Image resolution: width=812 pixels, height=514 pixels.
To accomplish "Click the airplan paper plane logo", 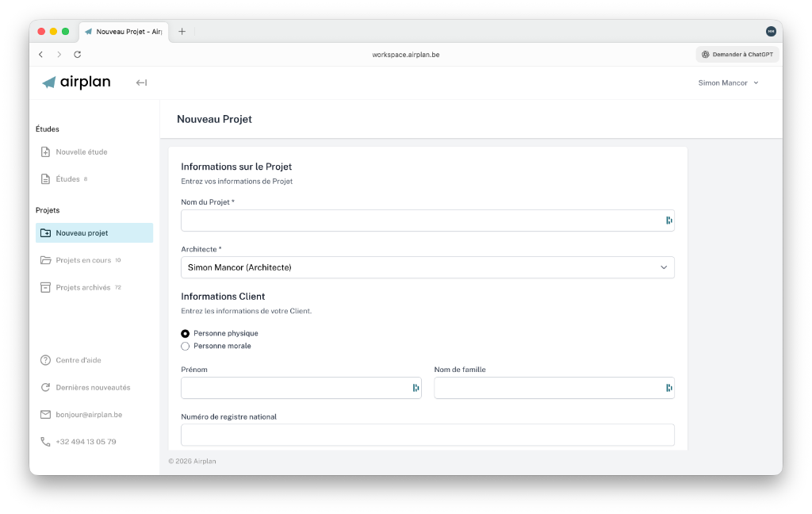I will point(48,82).
